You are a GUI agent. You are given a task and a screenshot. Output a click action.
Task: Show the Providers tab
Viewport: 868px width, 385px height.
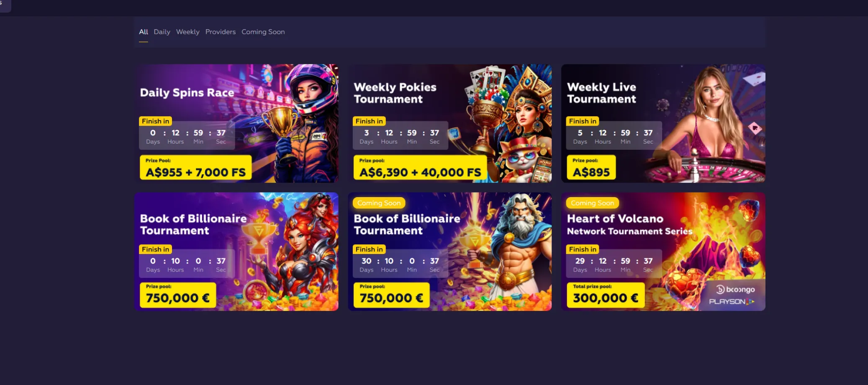pyautogui.click(x=221, y=32)
